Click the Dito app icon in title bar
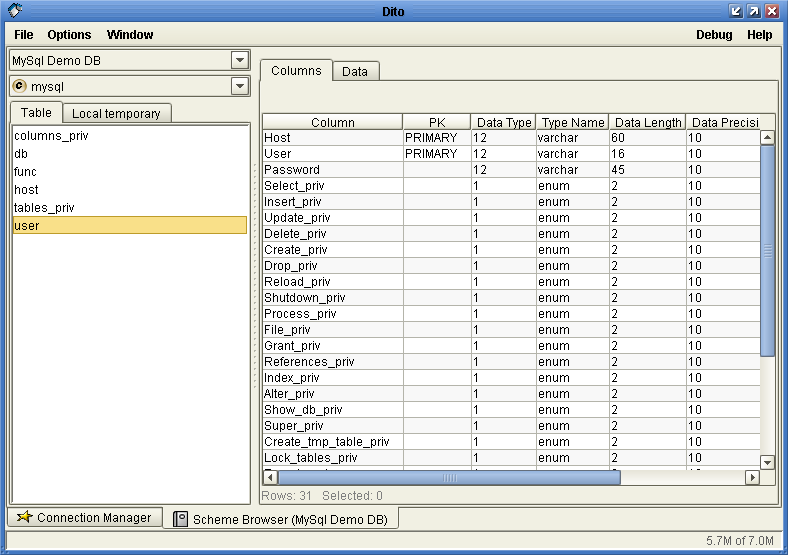The image size is (788, 555). [15, 11]
